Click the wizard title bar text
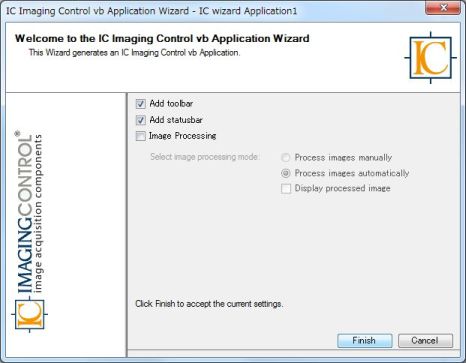 pyautogui.click(x=152, y=11)
